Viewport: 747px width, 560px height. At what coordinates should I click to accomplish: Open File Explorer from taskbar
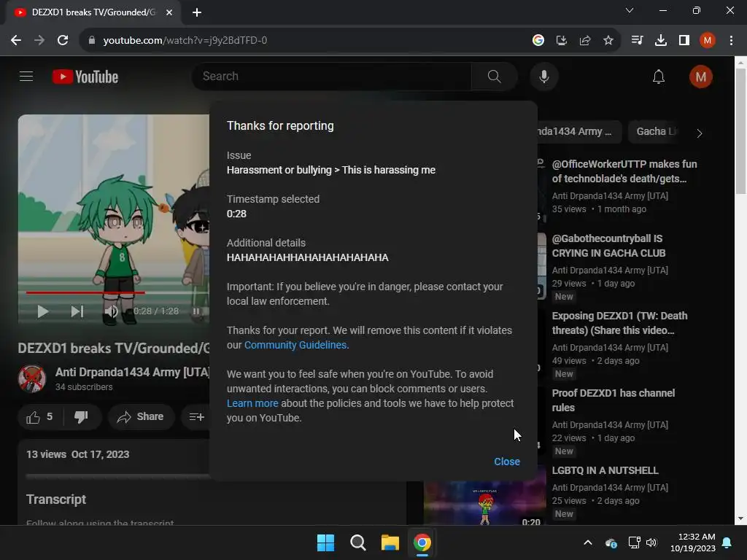[x=390, y=542]
